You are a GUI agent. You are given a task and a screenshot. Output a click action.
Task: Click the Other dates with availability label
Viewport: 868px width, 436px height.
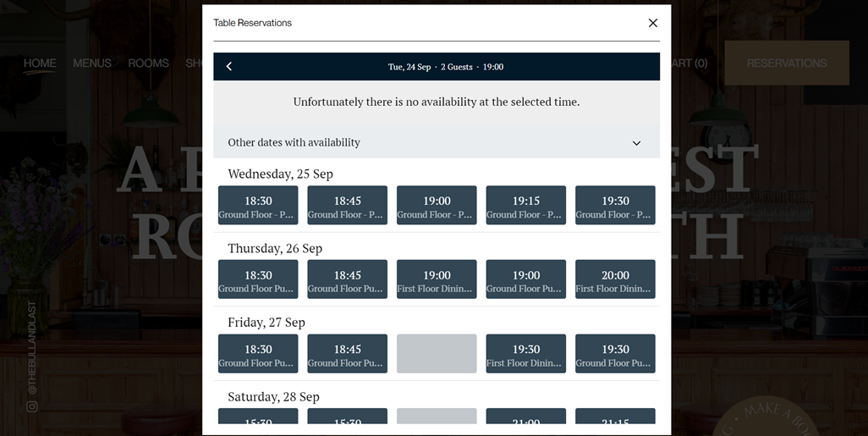point(294,142)
